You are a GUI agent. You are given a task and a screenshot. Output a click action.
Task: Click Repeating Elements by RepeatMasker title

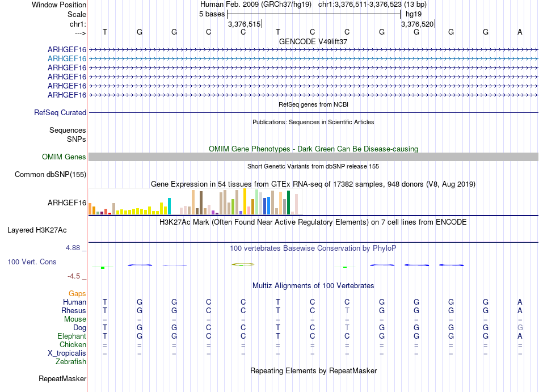coord(313,371)
